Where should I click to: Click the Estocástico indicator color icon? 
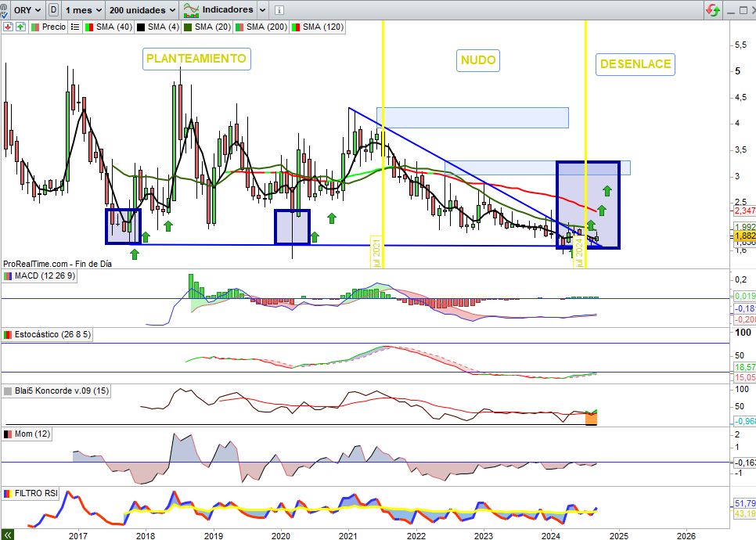[x=8, y=334]
